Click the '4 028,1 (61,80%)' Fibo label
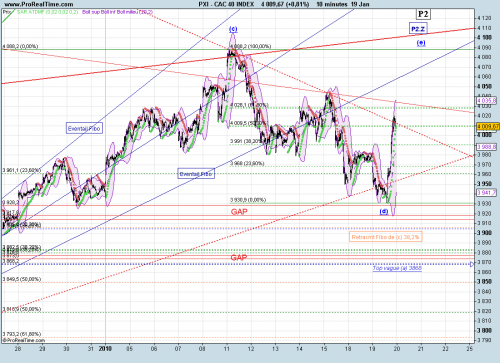Image resolution: width=500 pixels, height=363 pixels. (x=249, y=105)
